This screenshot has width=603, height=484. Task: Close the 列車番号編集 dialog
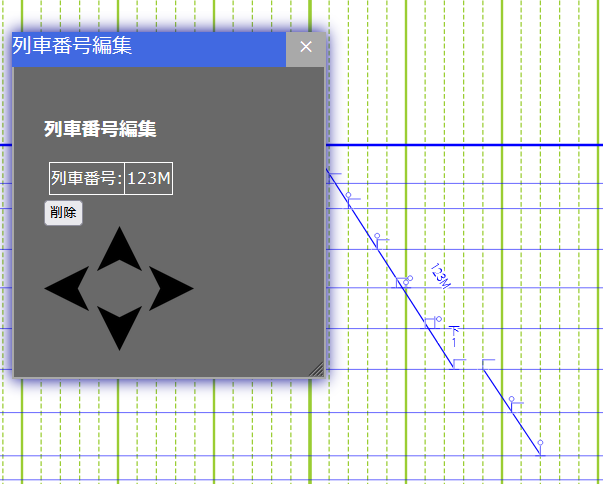pyautogui.click(x=306, y=49)
